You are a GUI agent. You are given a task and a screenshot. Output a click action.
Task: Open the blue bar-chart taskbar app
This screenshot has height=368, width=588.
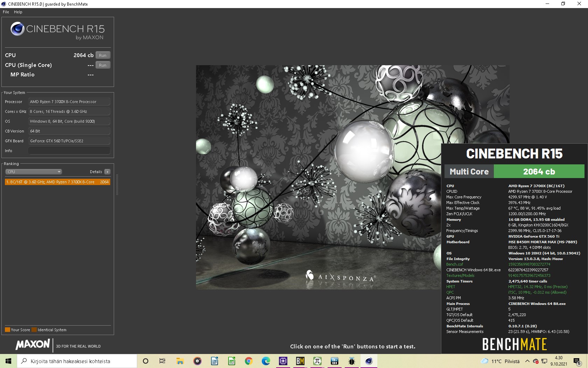[x=335, y=361]
